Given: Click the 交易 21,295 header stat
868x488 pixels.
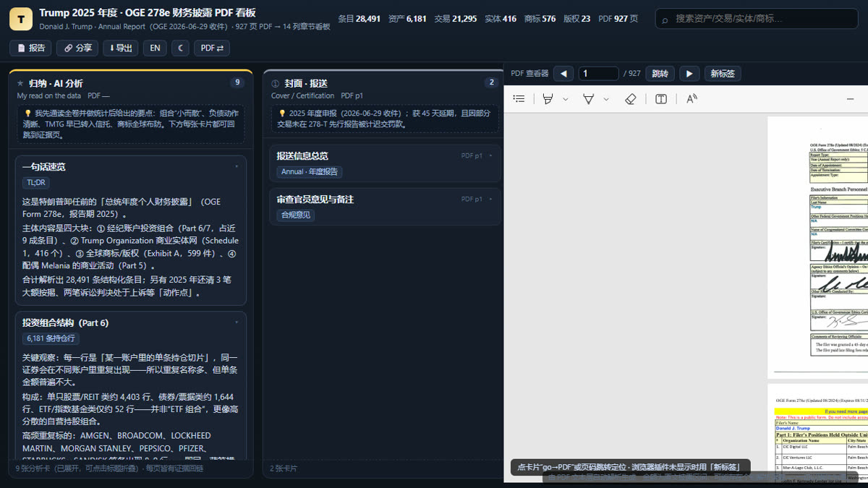Looking at the screenshot, I should coord(456,19).
